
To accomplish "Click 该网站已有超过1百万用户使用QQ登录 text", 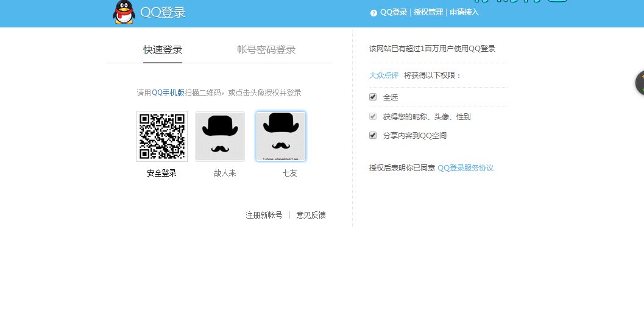I will pos(433,49).
